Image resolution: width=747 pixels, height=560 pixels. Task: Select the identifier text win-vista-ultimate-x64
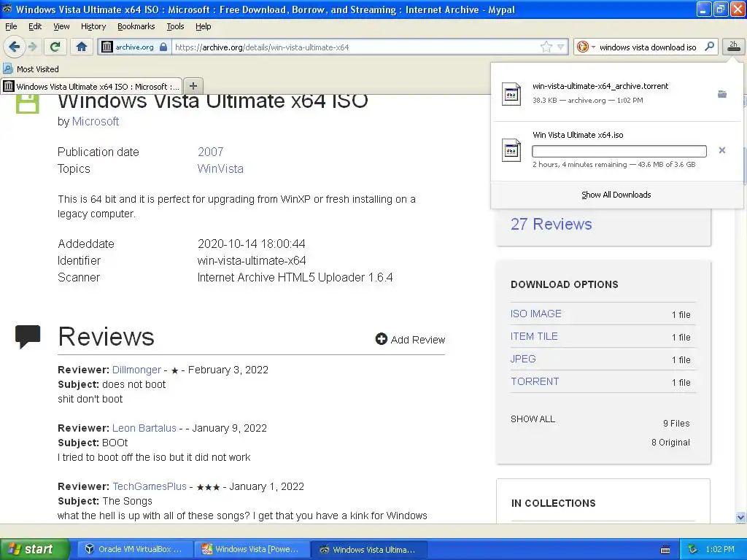(252, 260)
